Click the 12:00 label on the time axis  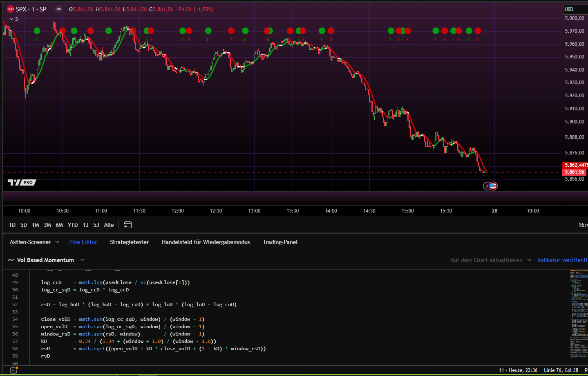pos(178,211)
